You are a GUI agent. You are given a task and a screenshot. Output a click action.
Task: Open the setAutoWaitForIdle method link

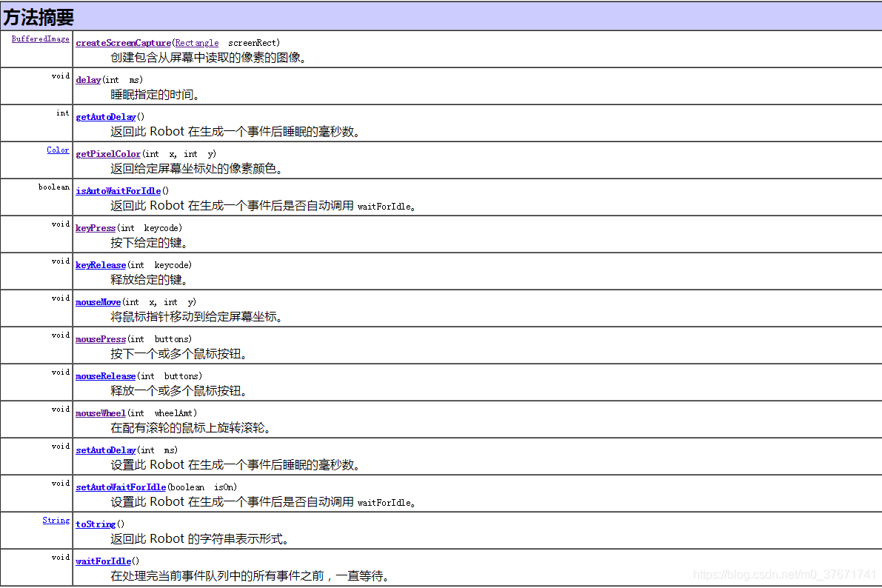[120, 487]
